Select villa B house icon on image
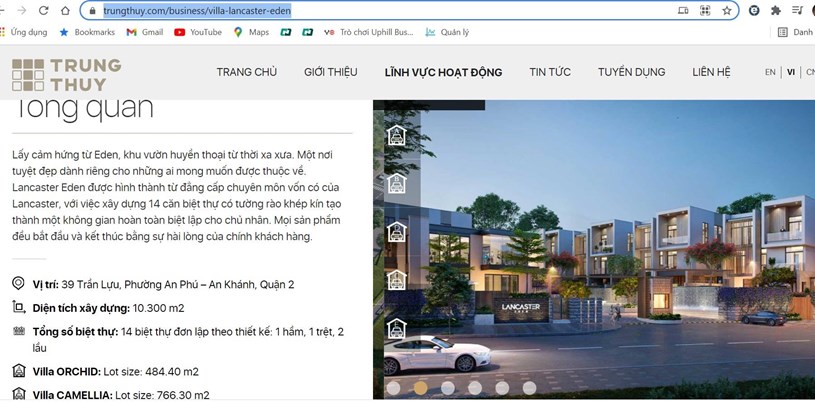This screenshot has height=404, width=815. point(397,183)
